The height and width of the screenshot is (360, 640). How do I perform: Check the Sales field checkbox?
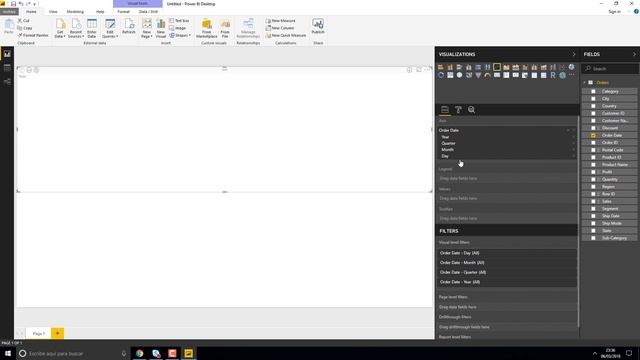click(593, 201)
